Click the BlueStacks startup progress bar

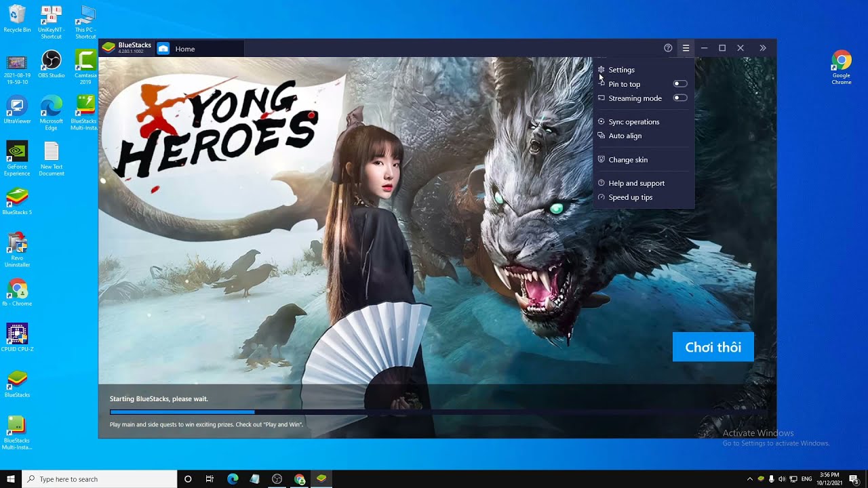pos(438,412)
